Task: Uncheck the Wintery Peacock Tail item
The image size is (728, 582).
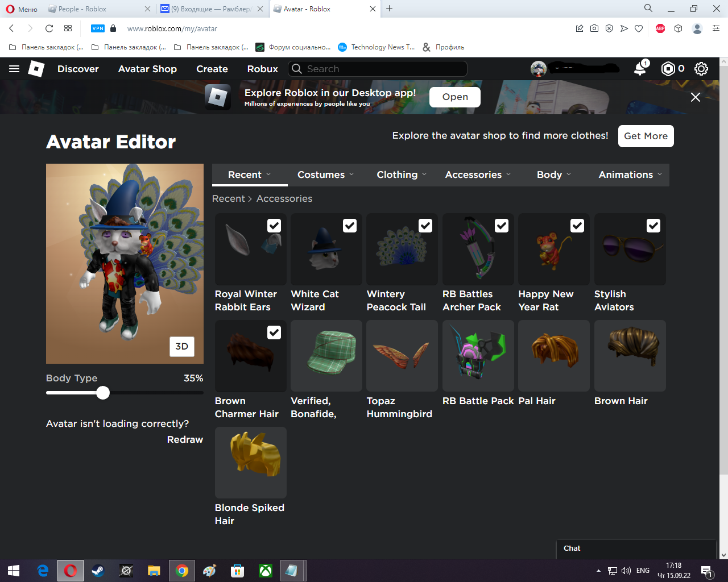Action: 425,226
